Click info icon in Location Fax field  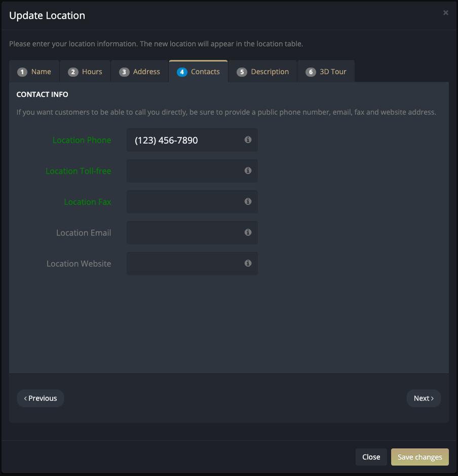[248, 202]
